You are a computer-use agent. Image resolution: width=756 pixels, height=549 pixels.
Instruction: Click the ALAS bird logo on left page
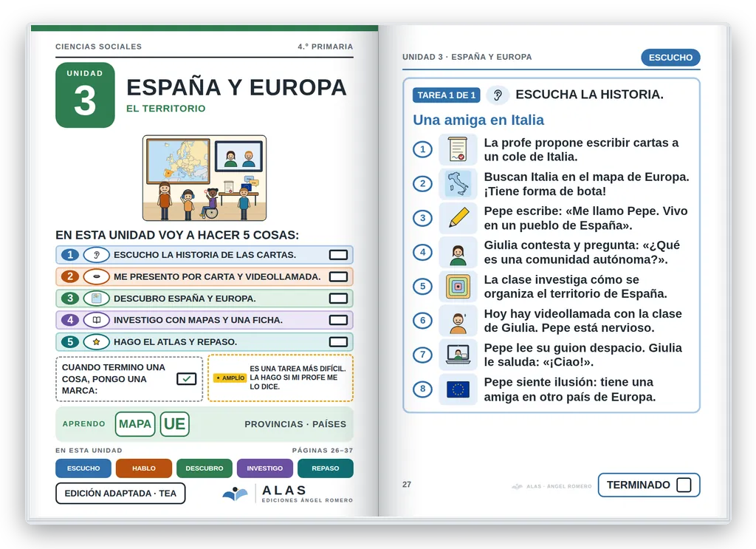coord(236,494)
